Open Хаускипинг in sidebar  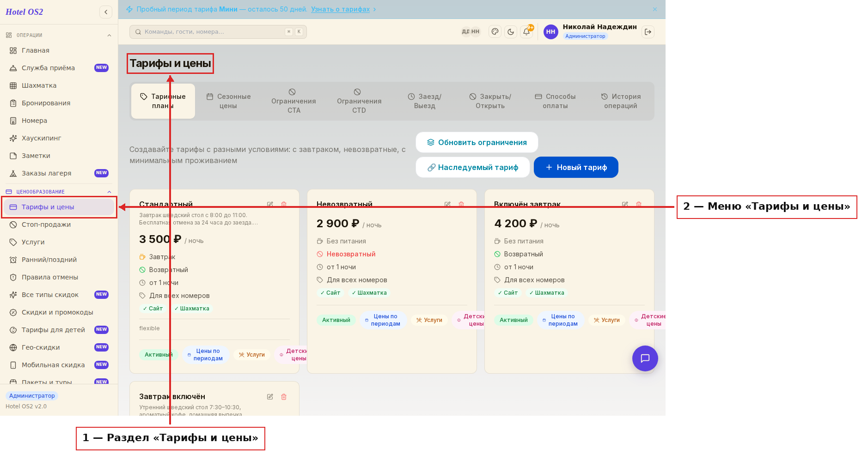59,138
